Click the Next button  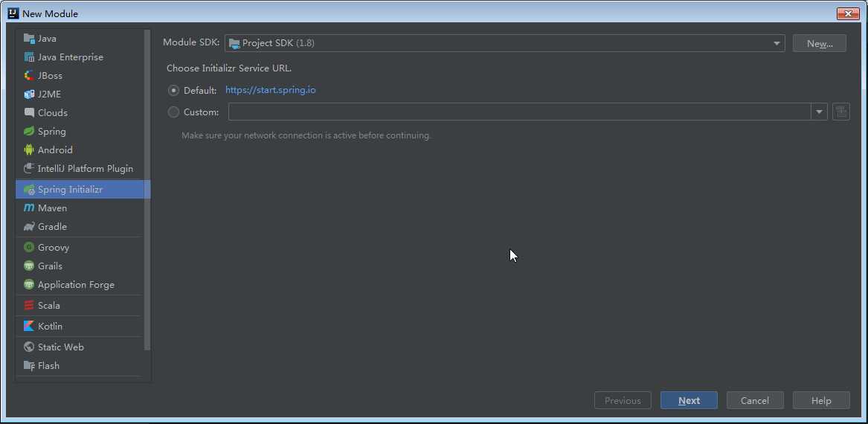689,400
